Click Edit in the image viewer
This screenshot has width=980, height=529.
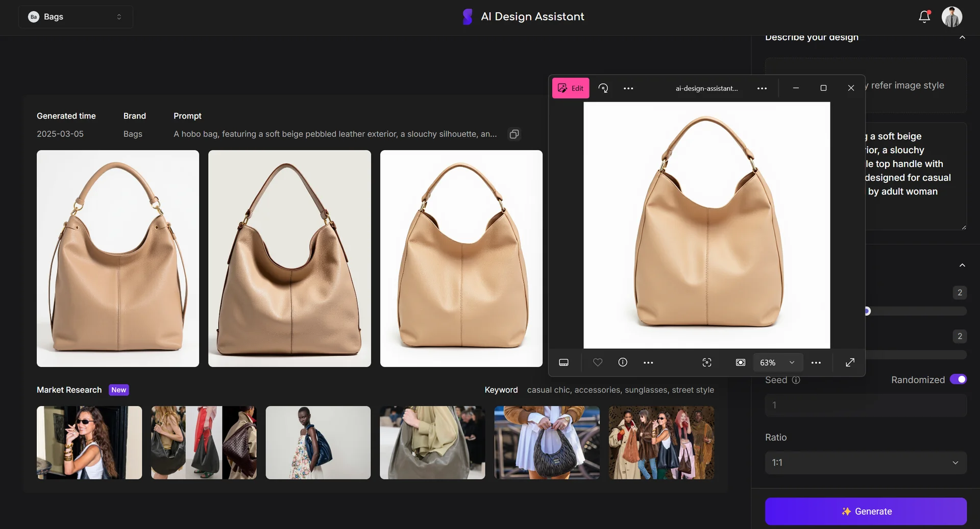click(x=570, y=88)
